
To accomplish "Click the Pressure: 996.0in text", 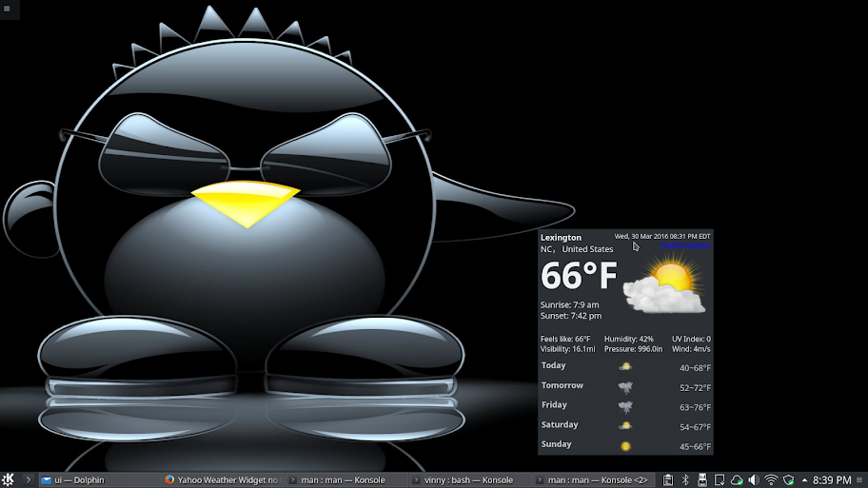I will tap(633, 349).
